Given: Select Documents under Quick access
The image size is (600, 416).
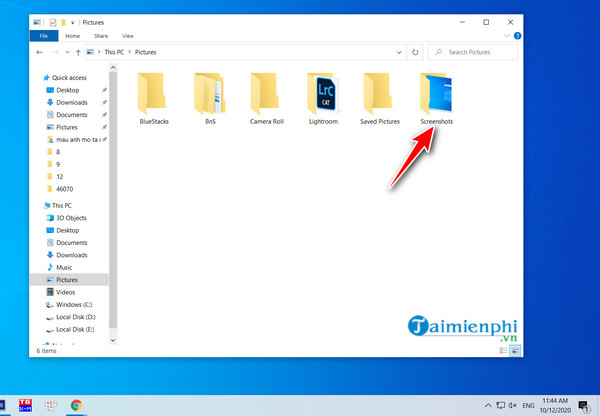Looking at the screenshot, I should pyautogui.click(x=72, y=114).
